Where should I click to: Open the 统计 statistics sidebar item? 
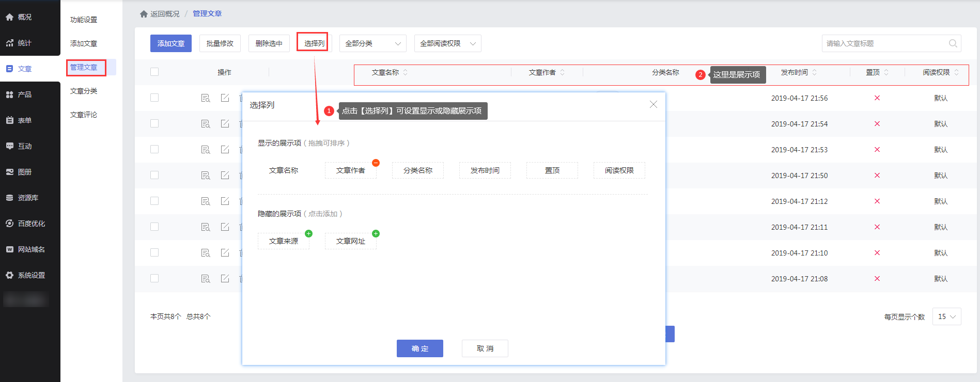[19, 43]
